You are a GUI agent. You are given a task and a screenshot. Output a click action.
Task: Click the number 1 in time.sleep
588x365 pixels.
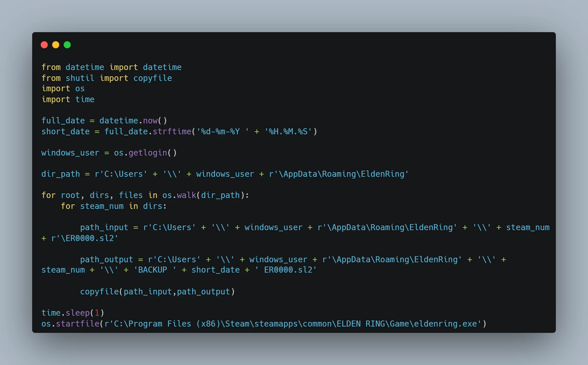point(97,313)
